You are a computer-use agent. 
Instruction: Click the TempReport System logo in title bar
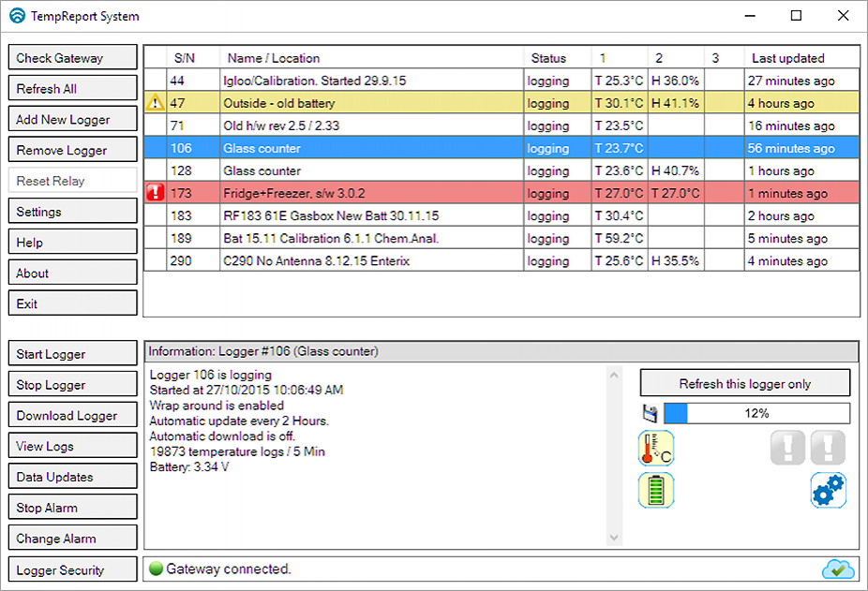18,16
